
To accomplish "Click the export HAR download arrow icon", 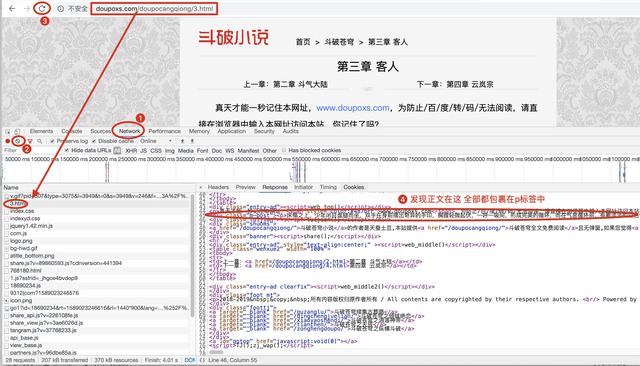I will point(192,141).
